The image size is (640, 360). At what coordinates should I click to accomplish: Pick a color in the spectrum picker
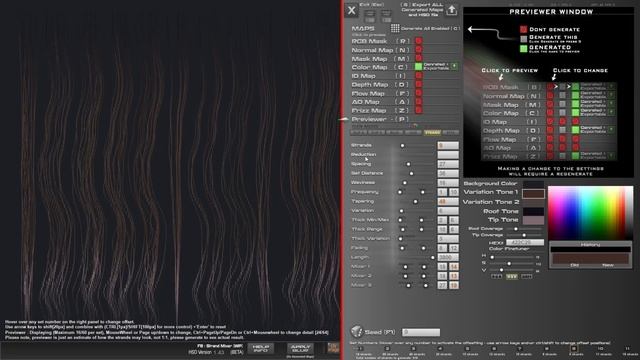pyautogui.click(x=590, y=213)
